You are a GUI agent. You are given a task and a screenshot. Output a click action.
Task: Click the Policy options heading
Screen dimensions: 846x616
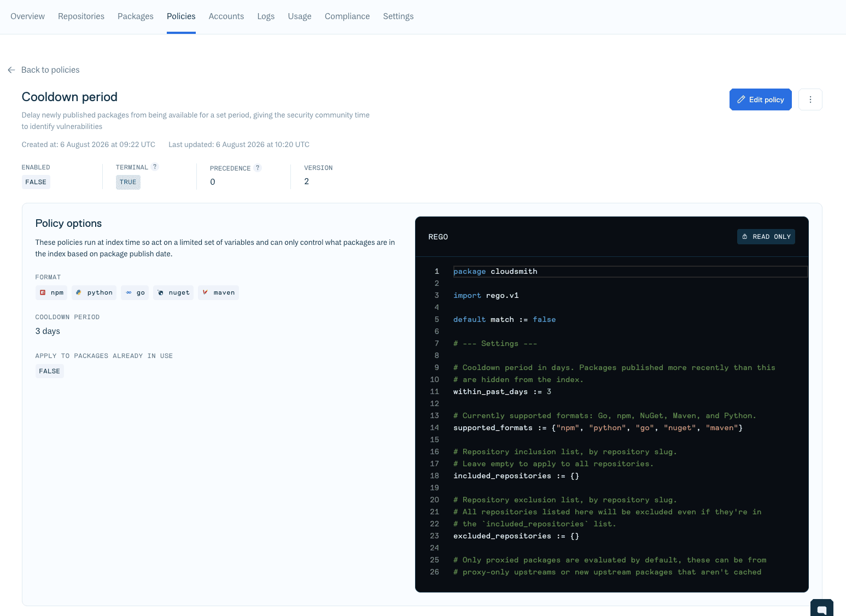click(68, 223)
